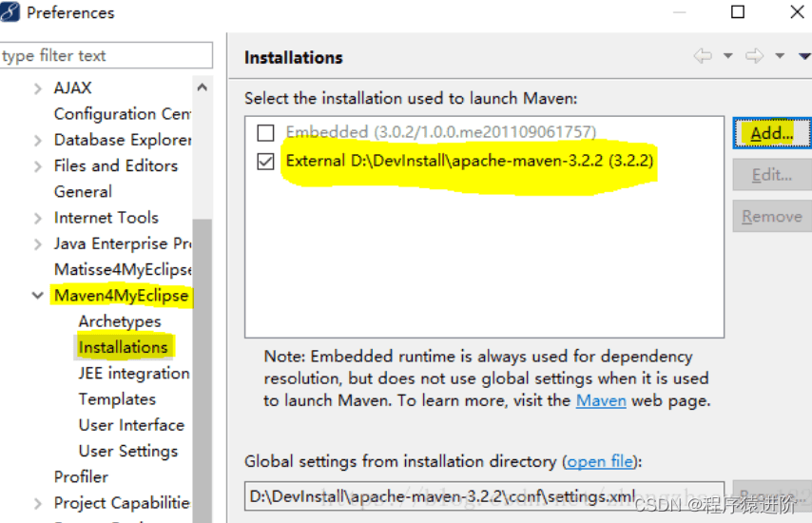Expand the Java Enterprise Project node
Viewport: 812px width, 523px height.
pos(37,243)
